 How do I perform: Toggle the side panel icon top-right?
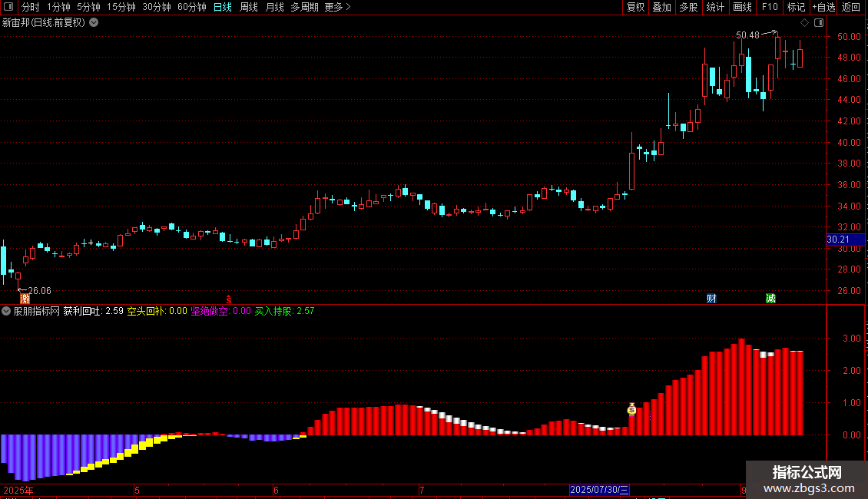click(819, 23)
